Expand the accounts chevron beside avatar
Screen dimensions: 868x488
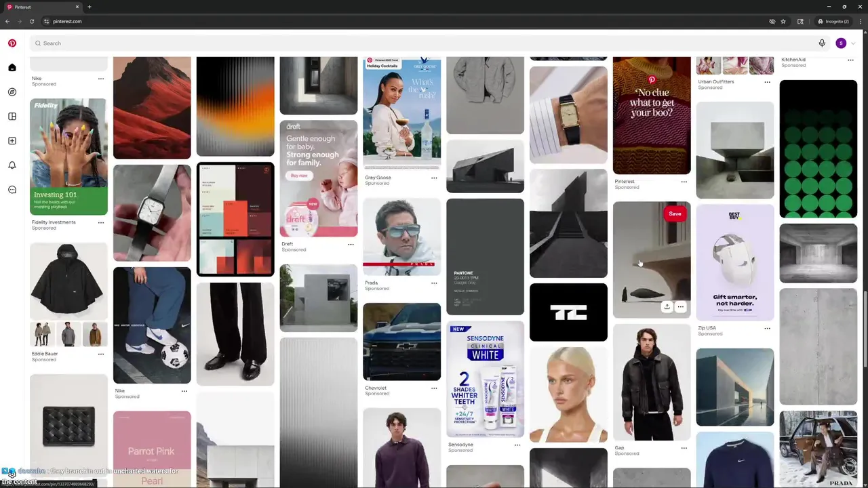tap(853, 43)
